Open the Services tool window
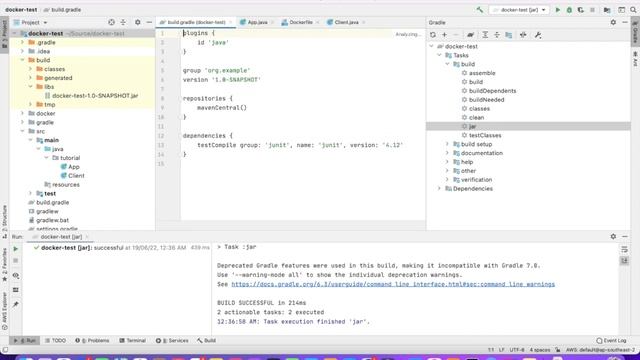This screenshot has width=640, height=360. pyautogui.click(x=172, y=340)
